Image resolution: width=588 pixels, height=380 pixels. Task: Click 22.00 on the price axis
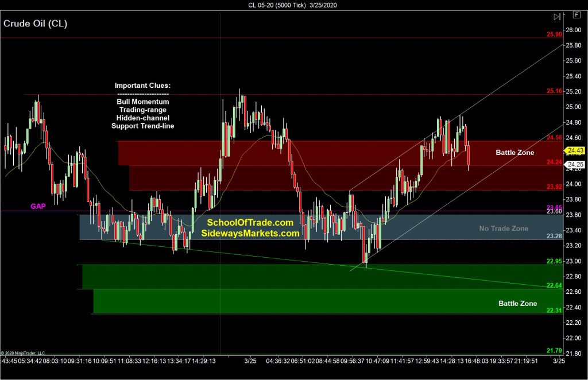(x=574, y=338)
